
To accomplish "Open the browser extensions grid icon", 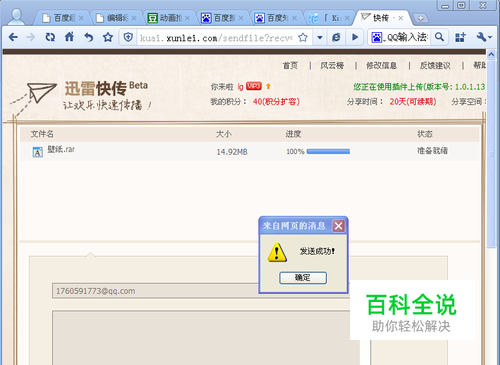I will tap(460, 37).
